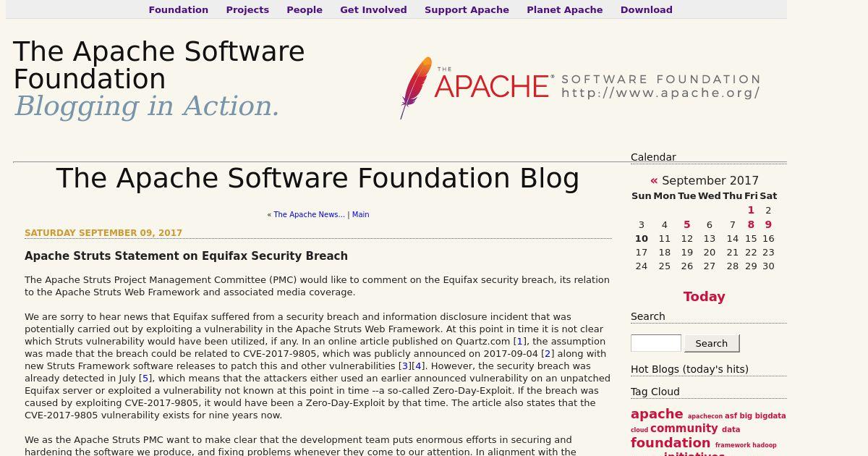Open the community tag
This screenshot has width=868, height=456.
point(684,428)
